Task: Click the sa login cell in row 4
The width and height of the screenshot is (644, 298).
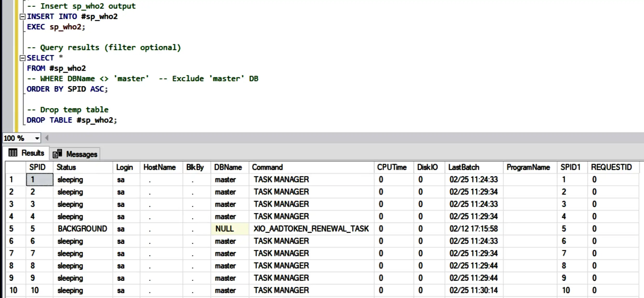Action: [x=126, y=216]
